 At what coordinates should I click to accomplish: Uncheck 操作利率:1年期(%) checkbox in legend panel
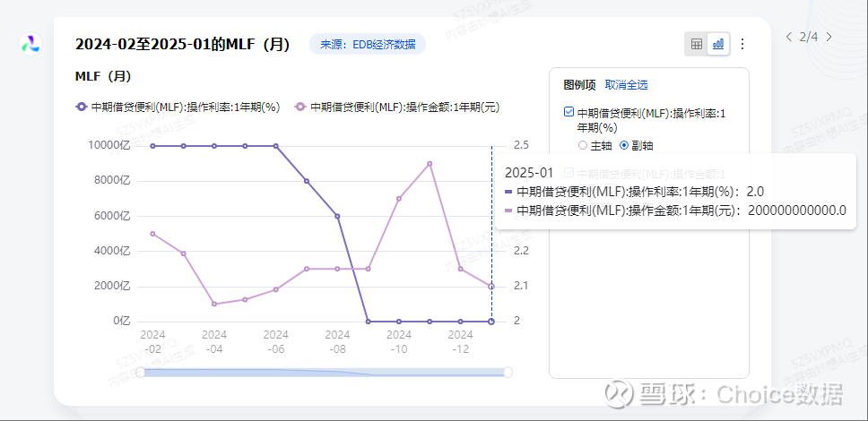[x=569, y=112]
